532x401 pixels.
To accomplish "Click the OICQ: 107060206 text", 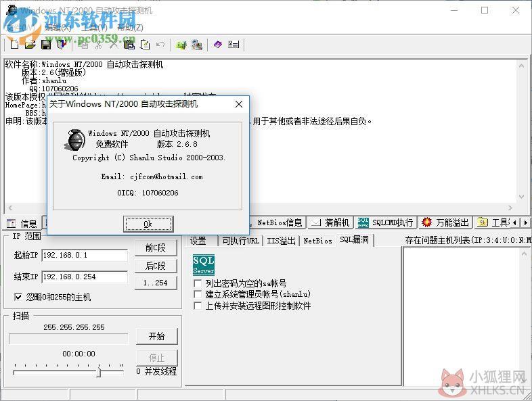I will click(148, 193).
